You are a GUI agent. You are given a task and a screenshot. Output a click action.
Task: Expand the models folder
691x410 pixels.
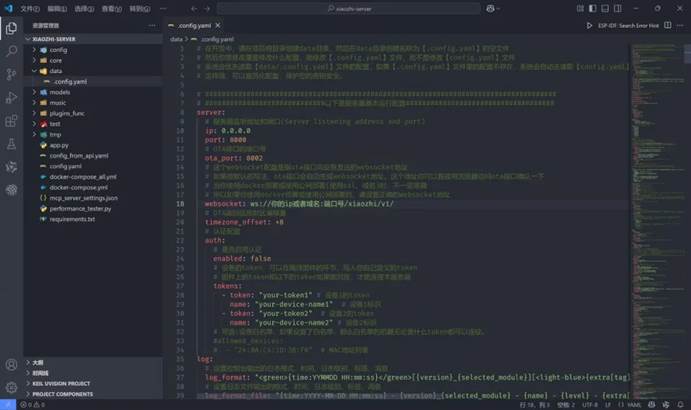(93, 92)
